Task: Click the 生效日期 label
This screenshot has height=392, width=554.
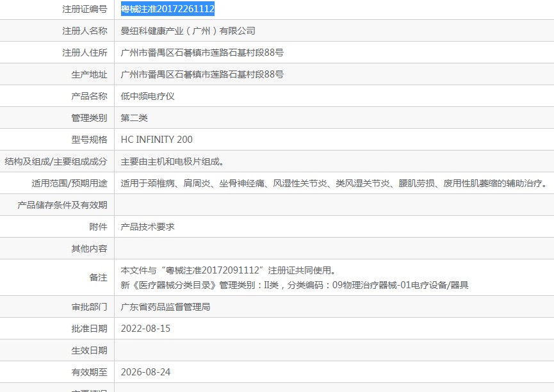Action: pyautogui.click(x=90, y=350)
